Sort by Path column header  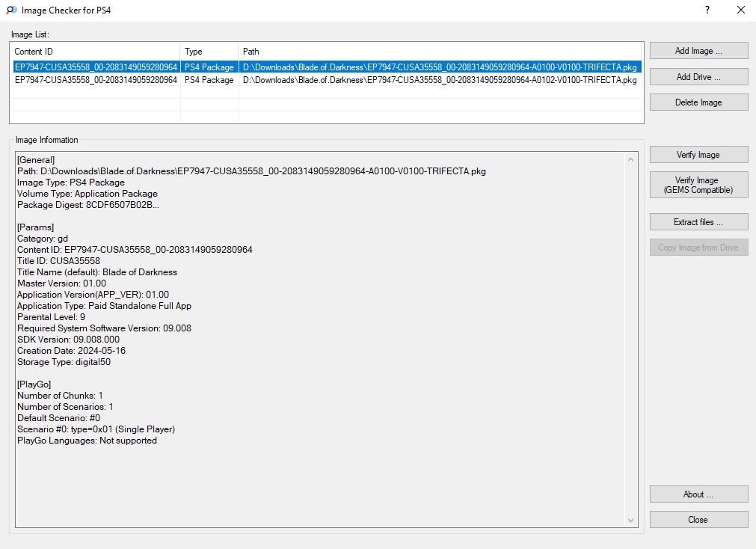(440, 51)
